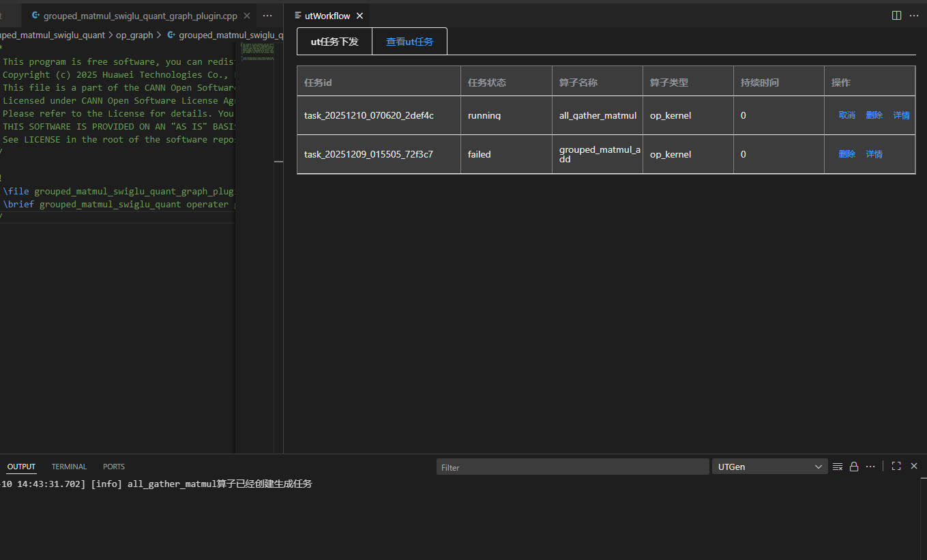The width and height of the screenshot is (927, 560).
Task: Expand the op_graph breadcrumb folder
Action: 134,35
